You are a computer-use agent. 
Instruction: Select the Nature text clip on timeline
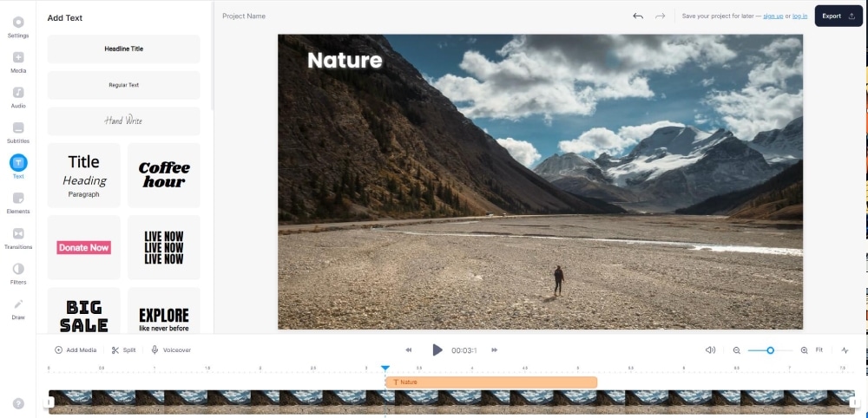click(491, 382)
